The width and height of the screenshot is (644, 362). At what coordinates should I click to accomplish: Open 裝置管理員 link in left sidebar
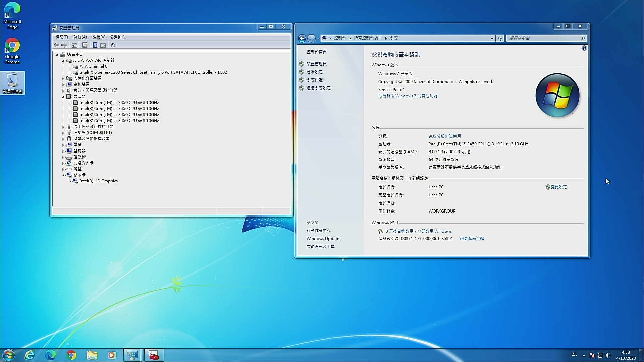pos(316,64)
